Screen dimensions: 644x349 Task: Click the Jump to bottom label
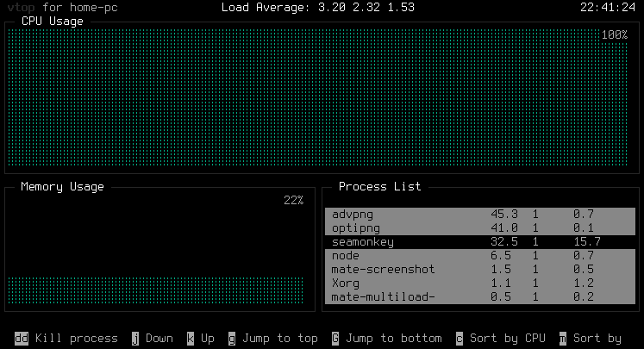tap(393, 339)
